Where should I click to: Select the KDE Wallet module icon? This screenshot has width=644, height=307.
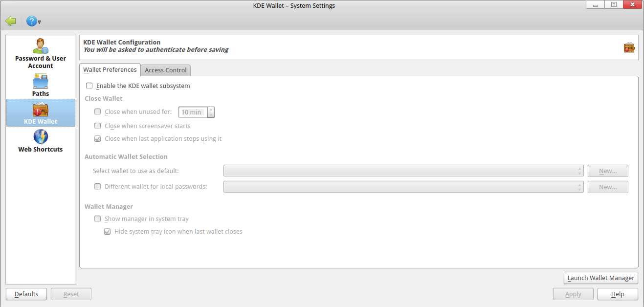coord(41,110)
